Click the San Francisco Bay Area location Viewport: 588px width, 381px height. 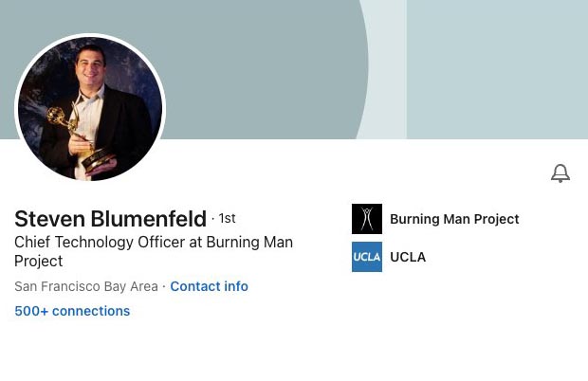[85, 286]
